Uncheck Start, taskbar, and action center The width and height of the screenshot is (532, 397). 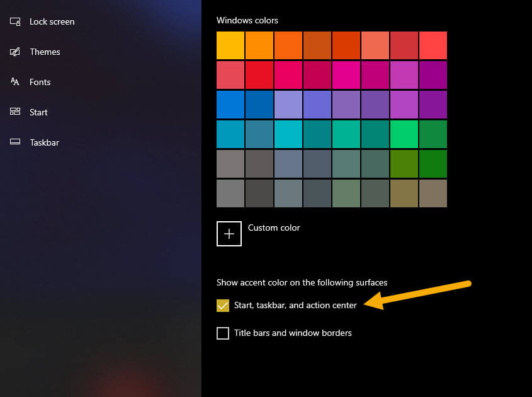223,305
